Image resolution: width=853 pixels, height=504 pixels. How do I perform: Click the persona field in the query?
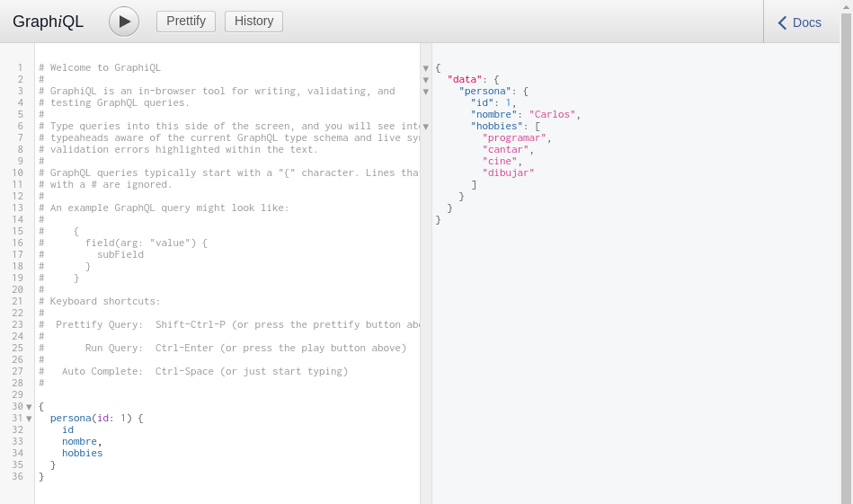[71, 418]
